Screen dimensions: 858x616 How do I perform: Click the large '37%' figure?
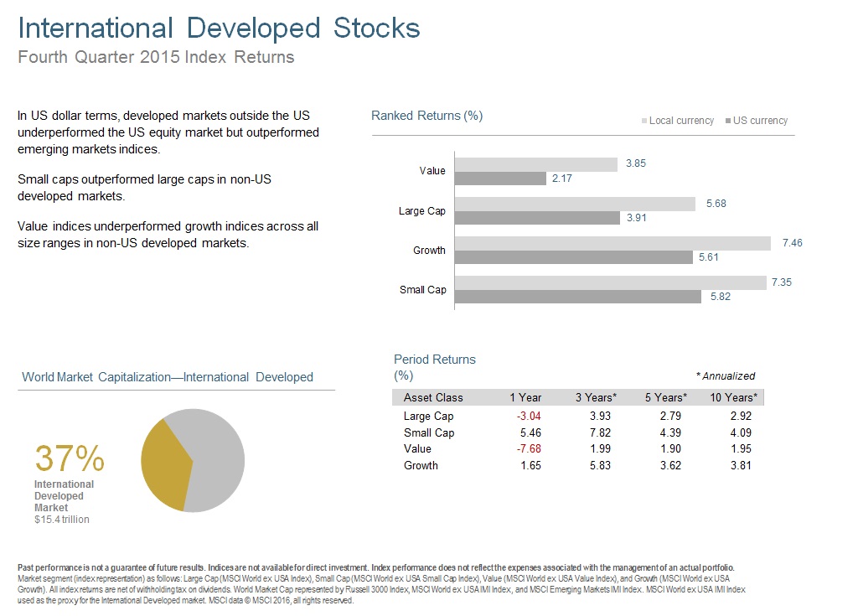[x=70, y=458]
